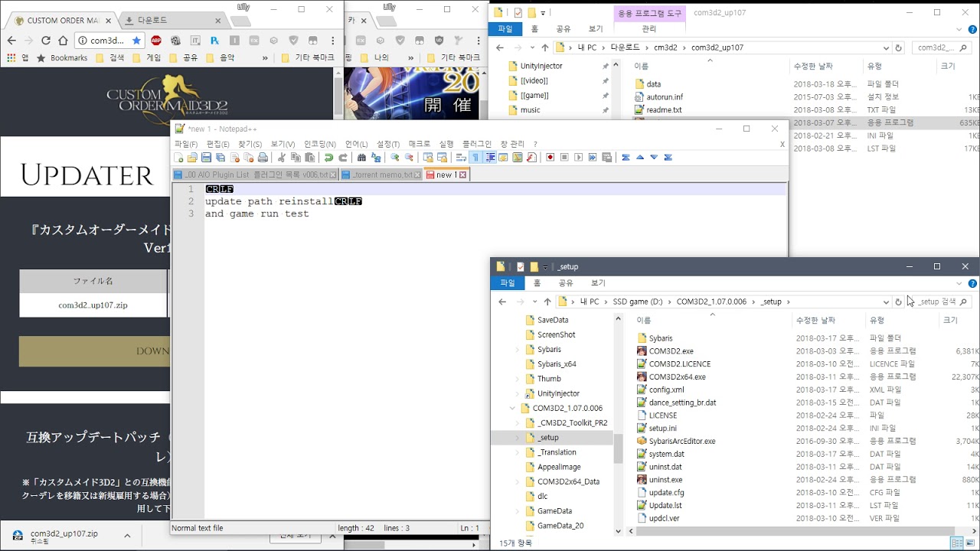Viewport: 980px width, 551px height.
Task: Toggle word wrap in Notepad++ toolbar
Action: 460,158
